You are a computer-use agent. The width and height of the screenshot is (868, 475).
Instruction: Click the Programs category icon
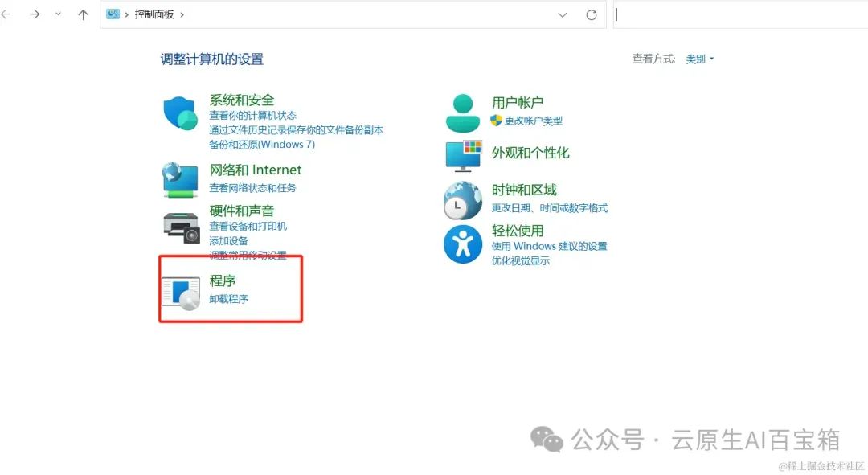(x=181, y=293)
